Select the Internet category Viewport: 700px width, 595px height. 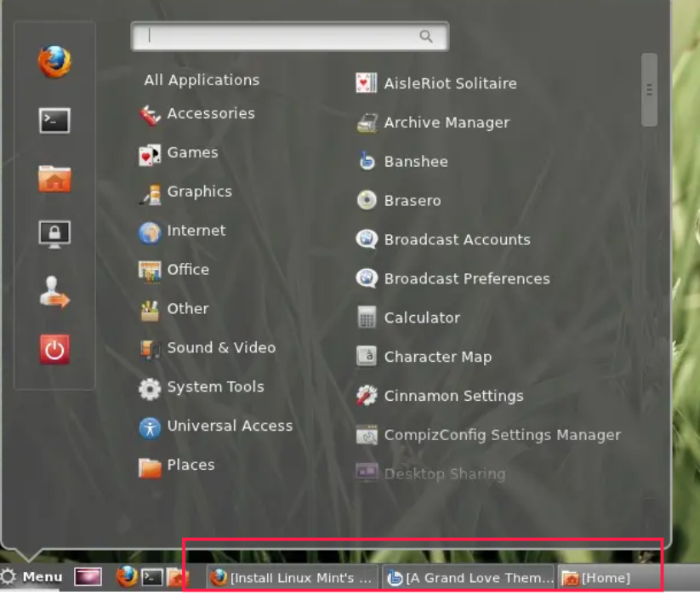click(x=182, y=232)
